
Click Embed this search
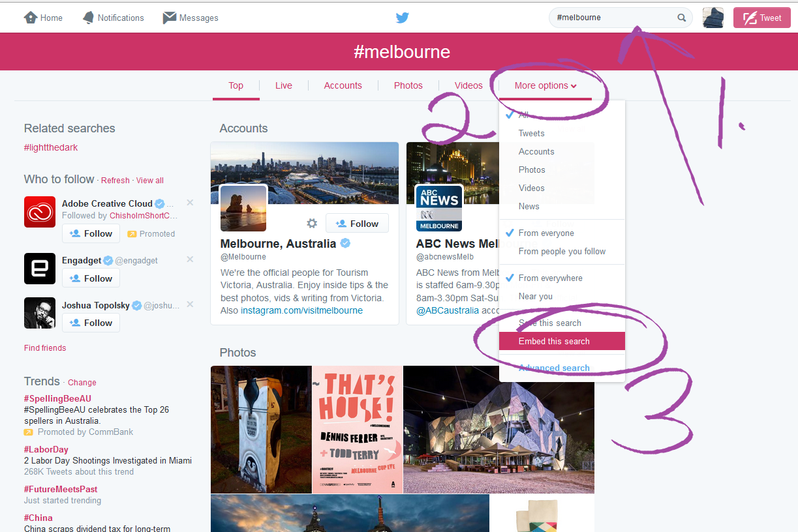click(562, 341)
